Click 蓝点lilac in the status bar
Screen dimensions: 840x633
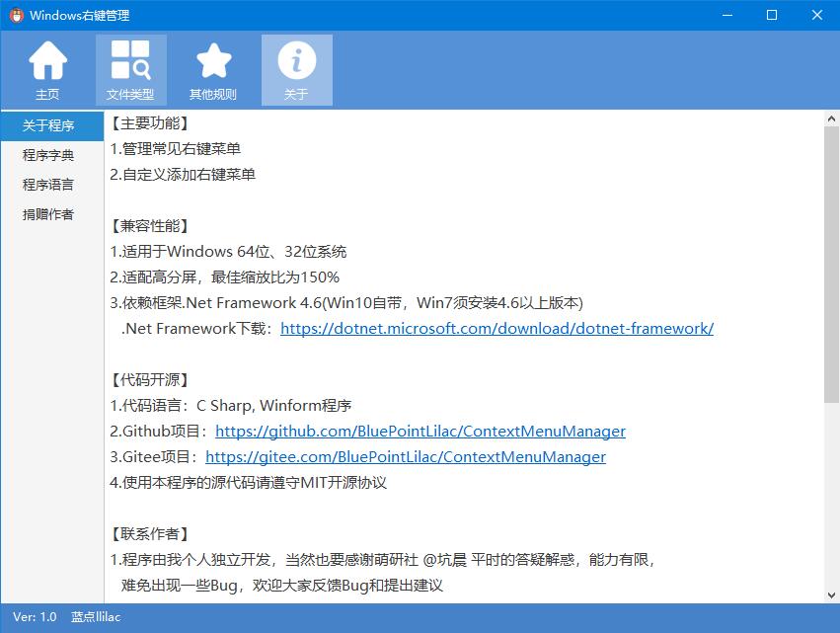(x=96, y=617)
